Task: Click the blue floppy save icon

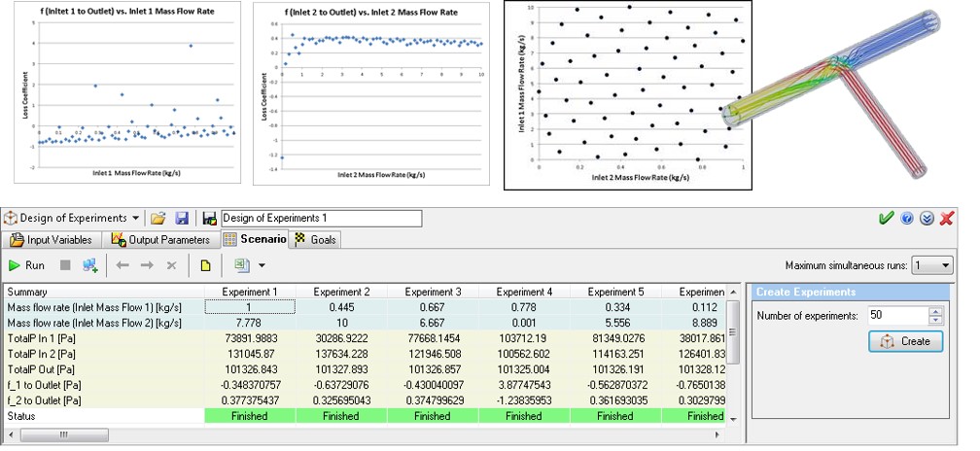Action: click(x=182, y=218)
